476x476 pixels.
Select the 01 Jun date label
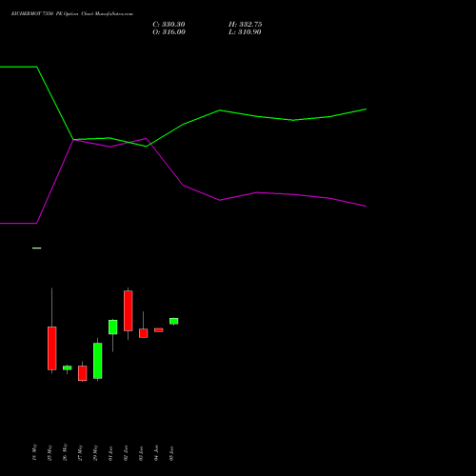click(x=110, y=453)
